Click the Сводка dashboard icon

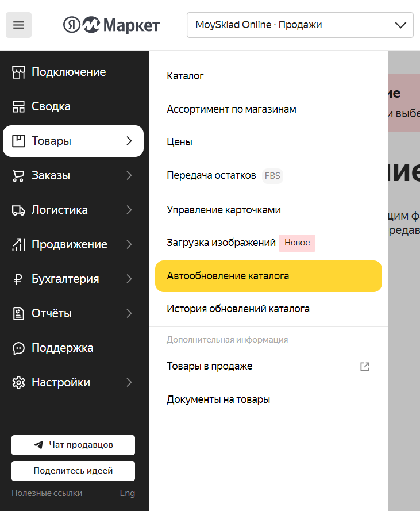(19, 106)
